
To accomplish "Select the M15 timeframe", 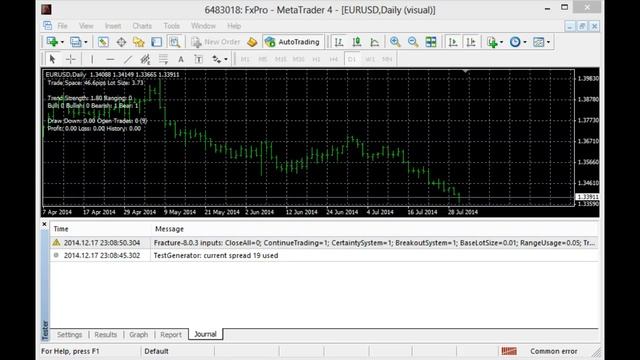I will tap(280, 59).
